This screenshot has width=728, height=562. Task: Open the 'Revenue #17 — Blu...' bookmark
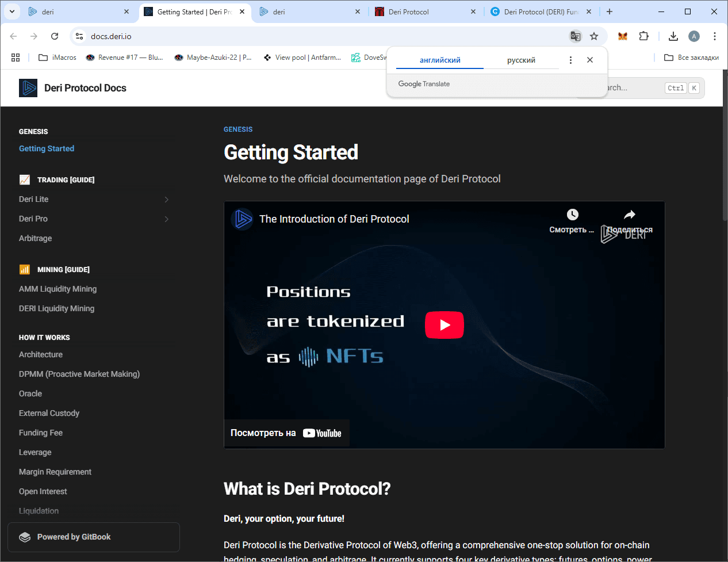[124, 58]
